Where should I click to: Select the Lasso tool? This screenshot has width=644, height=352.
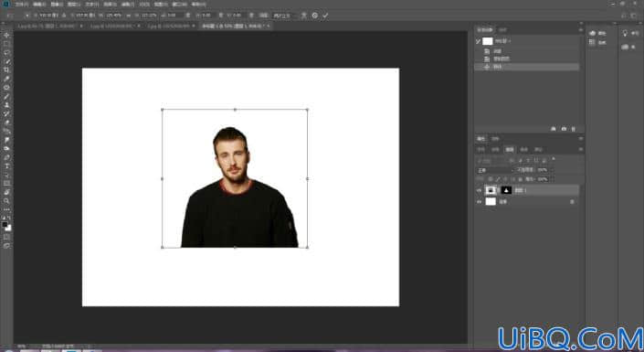(x=6, y=53)
